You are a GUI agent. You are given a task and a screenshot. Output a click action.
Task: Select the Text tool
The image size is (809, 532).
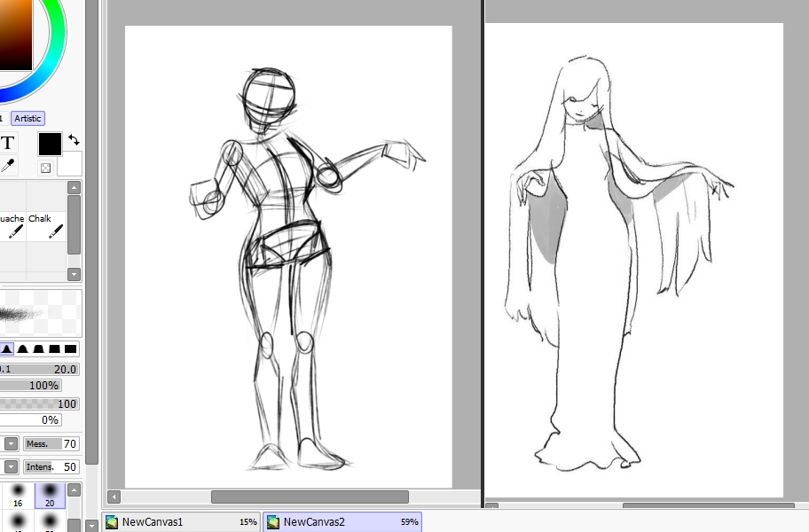[x=7, y=143]
